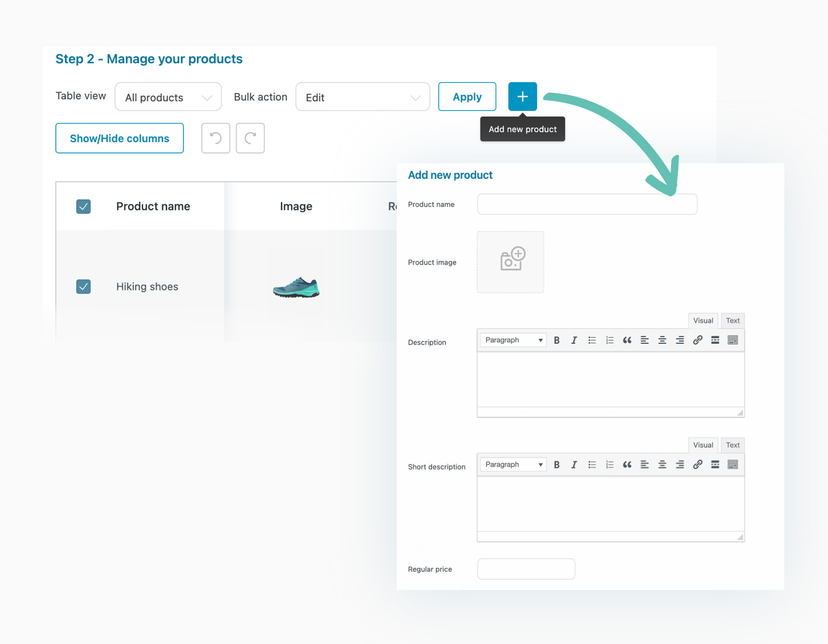Align right in Description editor

click(680, 340)
